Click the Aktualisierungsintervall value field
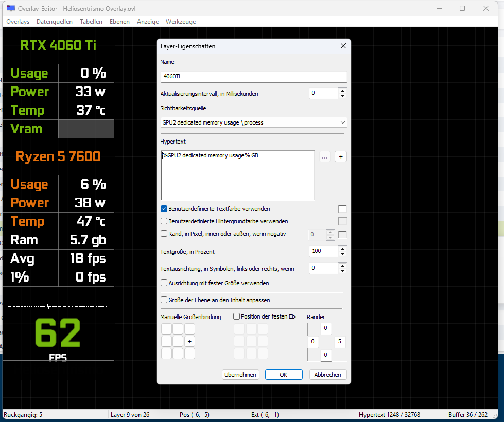This screenshot has width=504, height=422. pyautogui.click(x=324, y=93)
